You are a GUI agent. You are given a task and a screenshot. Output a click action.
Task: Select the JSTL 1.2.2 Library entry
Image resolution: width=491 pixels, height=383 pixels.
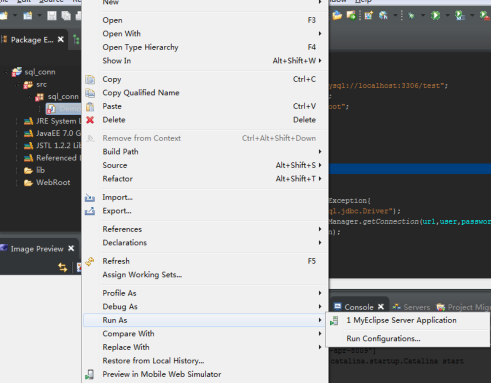click(52, 146)
